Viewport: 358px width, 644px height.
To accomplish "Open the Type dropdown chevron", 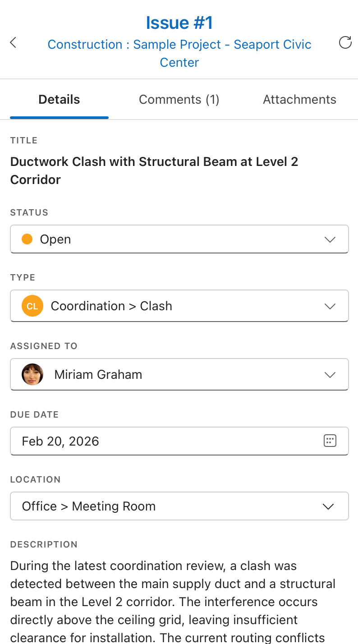I will 330,306.
